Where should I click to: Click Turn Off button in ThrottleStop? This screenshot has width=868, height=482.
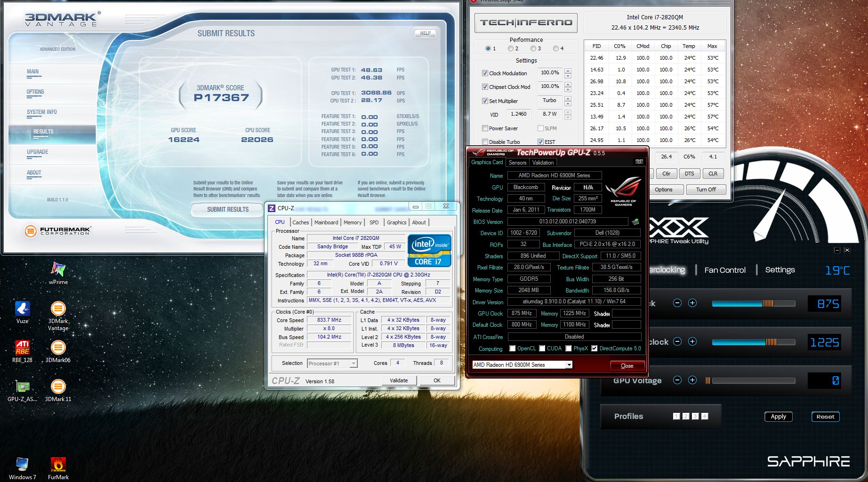[x=706, y=190]
